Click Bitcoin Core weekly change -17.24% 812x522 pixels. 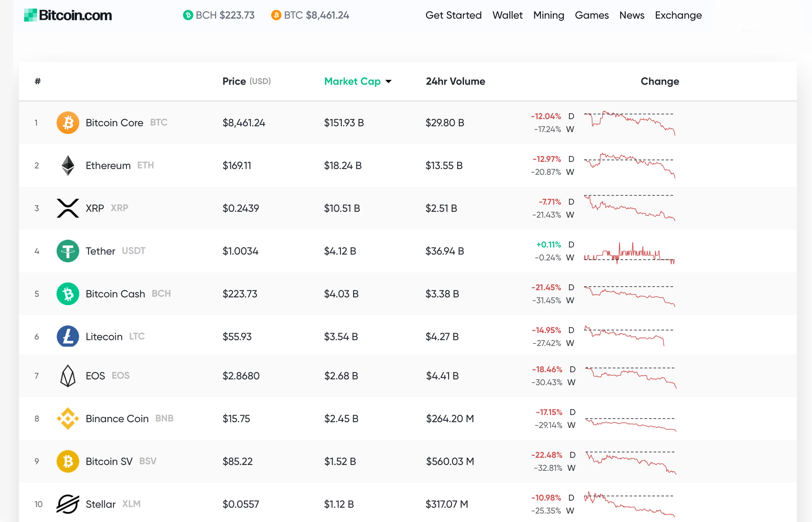tap(547, 129)
